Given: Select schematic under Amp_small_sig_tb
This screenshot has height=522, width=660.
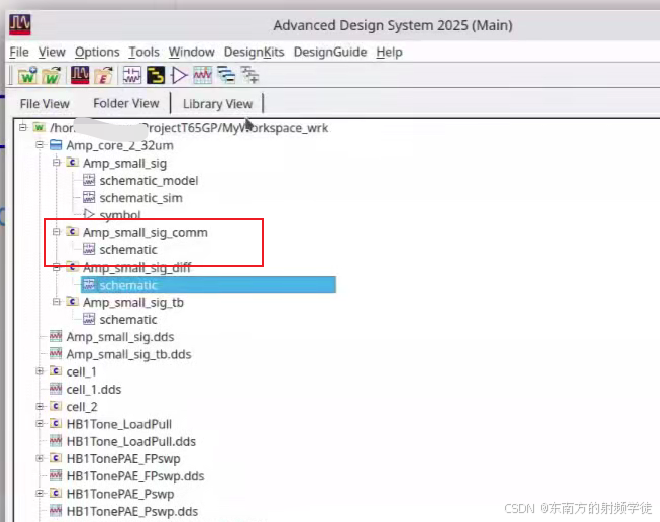Looking at the screenshot, I should click(x=128, y=320).
